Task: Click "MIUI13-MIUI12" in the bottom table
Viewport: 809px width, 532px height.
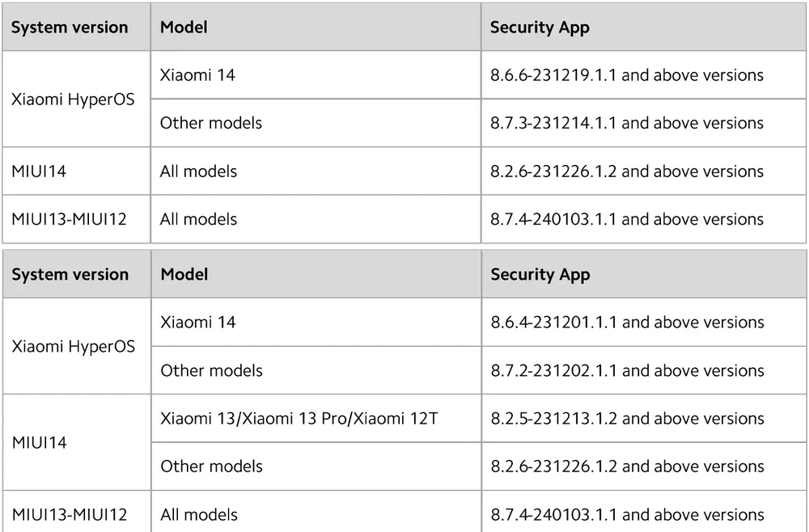Action: click(70, 514)
